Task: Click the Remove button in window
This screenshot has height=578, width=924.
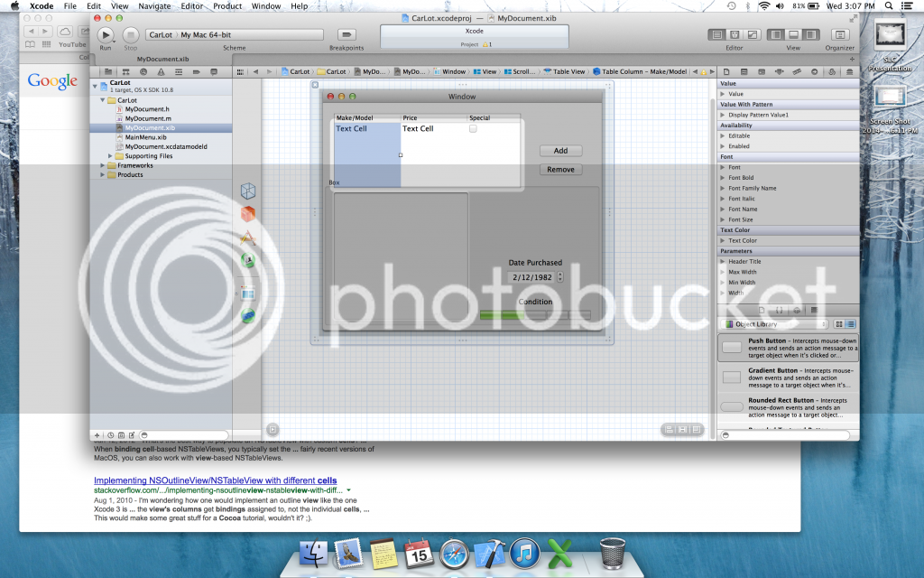Action: pos(561,169)
